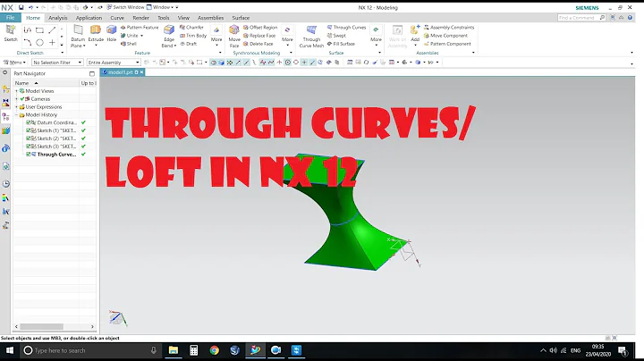Screen dimensions: 644x361
Task: Toggle checkbox for Through Curves feature
Action: pos(29,155)
